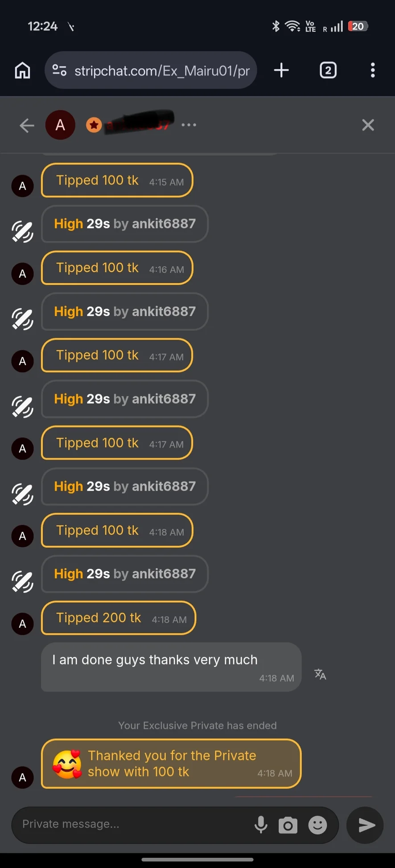Open the tab switcher showing 2 tabs
The height and width of the screenshot is (868, 395).
pos(328,70)
